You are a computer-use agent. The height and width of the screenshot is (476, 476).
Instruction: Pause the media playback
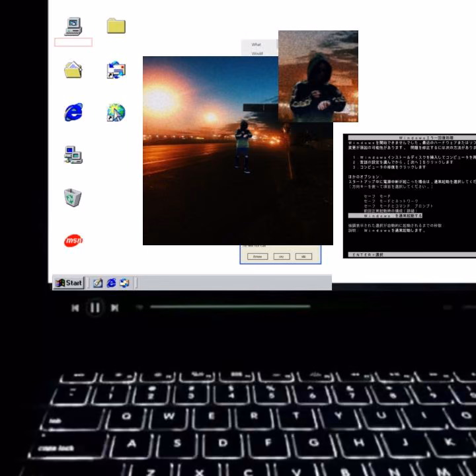pos(95,308)
